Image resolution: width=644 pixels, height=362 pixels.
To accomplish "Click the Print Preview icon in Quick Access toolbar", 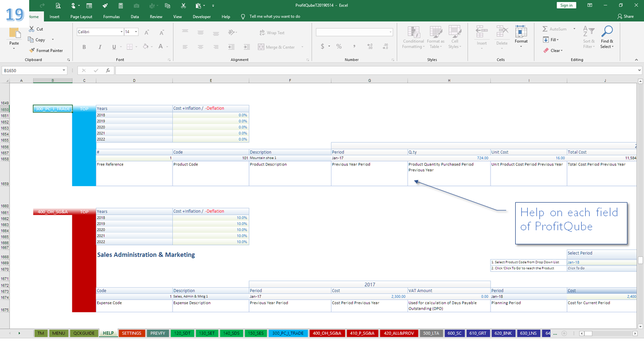I will click(58, 6).
